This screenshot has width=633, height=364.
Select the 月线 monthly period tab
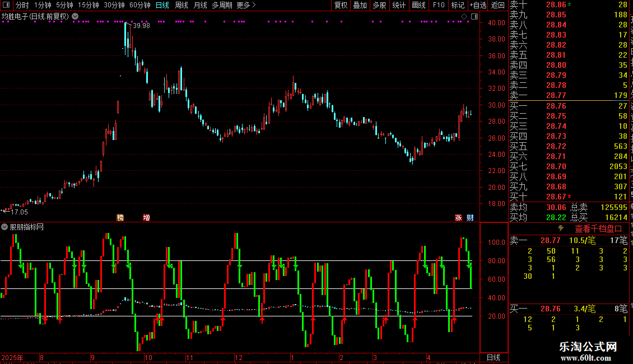tap(200, 5)
